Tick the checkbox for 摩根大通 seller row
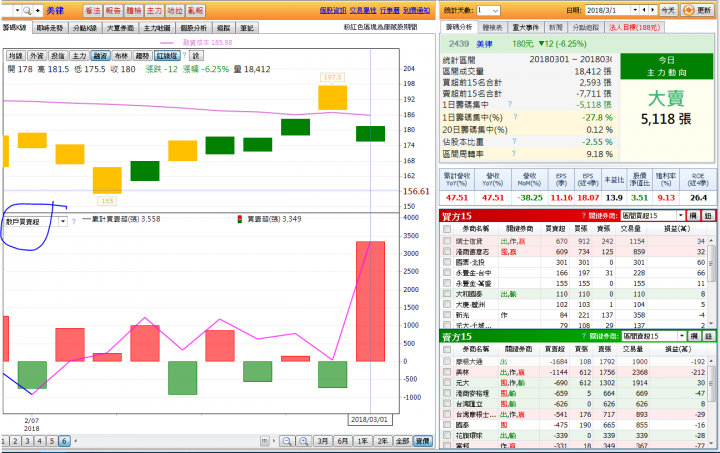This screenshot has height=453, width=720. [x=447, y=361]
